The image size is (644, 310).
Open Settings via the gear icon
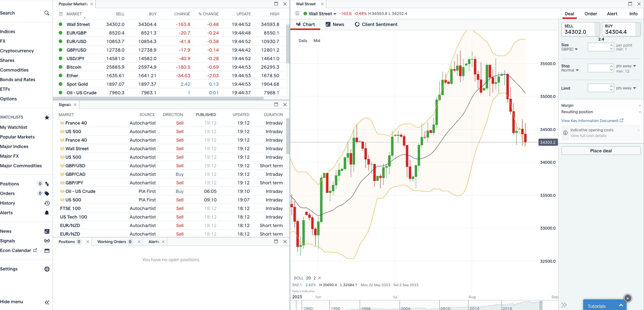click(47, 269)
